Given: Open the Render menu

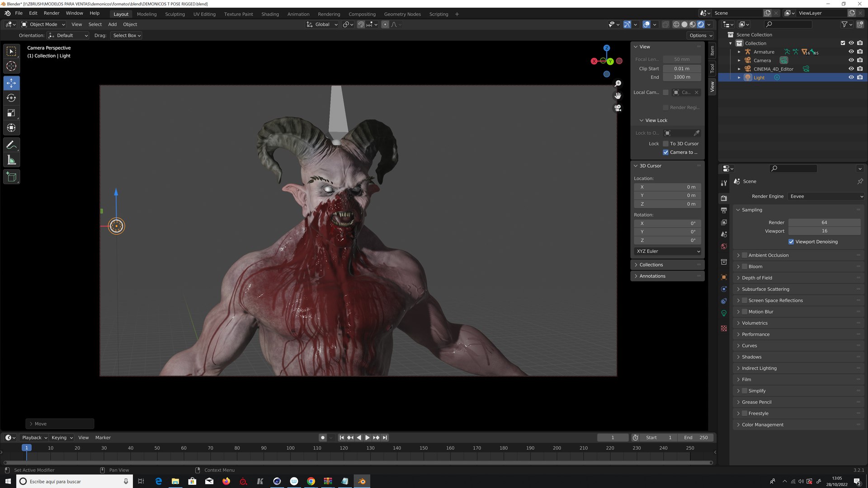Looking at the screenshot, I should (x=52, y=13).
